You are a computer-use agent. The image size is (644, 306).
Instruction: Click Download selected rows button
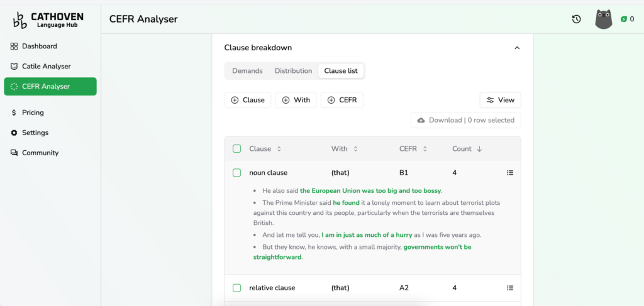pos(466,120)
